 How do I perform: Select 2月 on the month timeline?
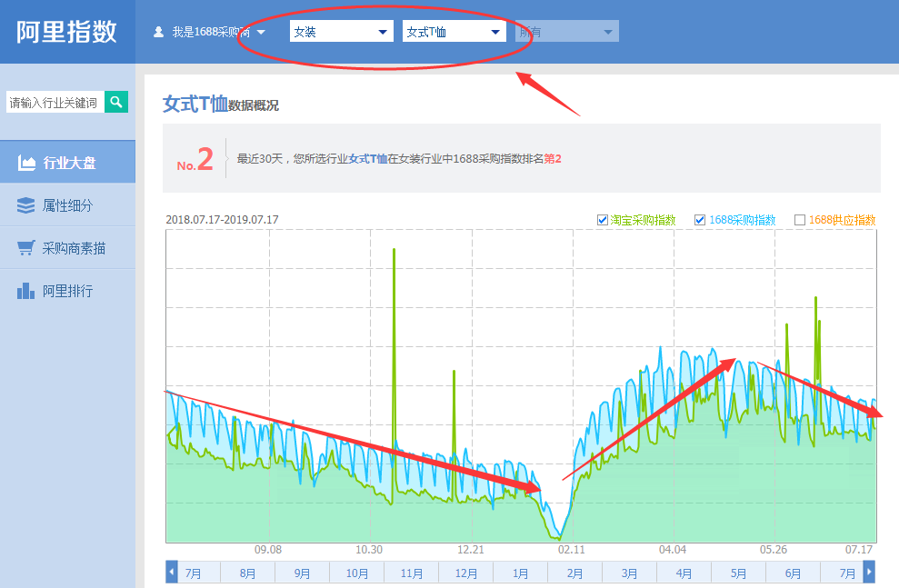[x=574, y=573]
